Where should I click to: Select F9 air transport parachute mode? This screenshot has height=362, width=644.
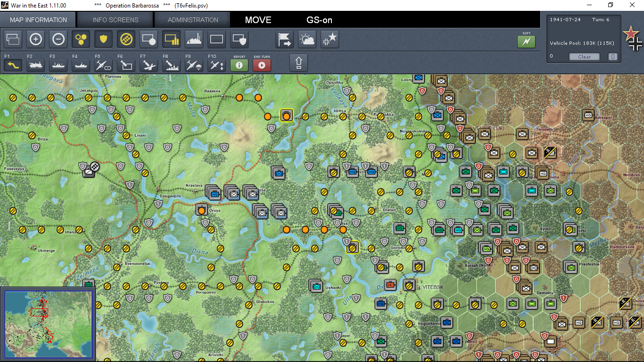(x=194, y=65)
